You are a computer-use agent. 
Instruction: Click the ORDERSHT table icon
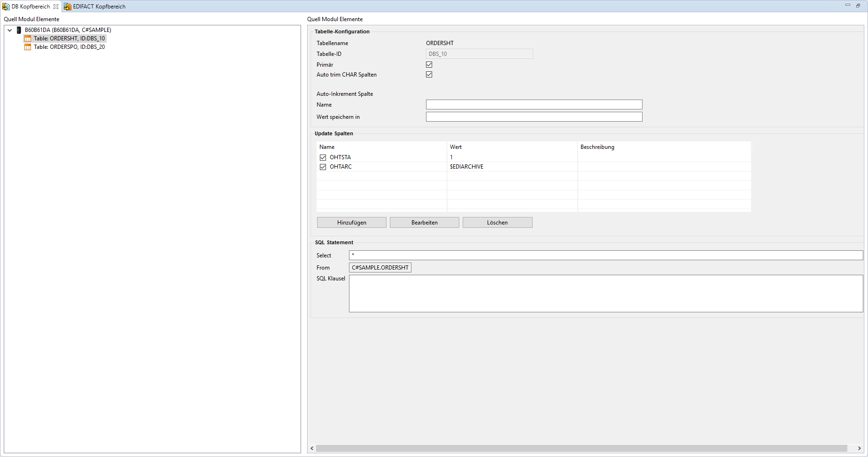(28, 39)
